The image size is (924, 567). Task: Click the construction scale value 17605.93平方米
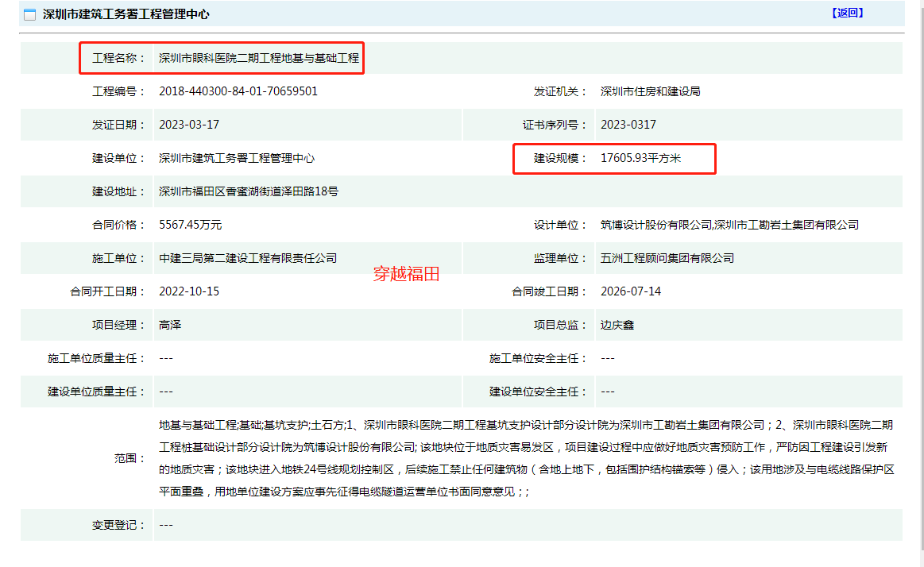[x=641, y=158]
